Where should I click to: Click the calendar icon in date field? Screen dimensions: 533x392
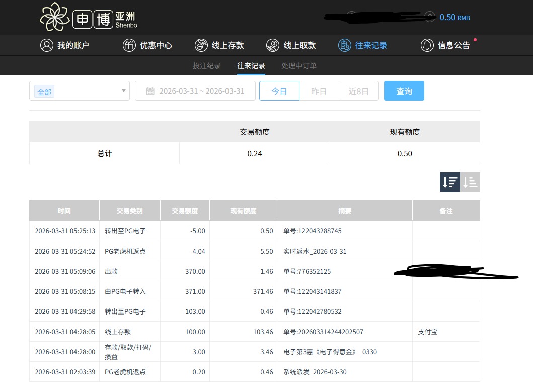click(x=150, y=91)
